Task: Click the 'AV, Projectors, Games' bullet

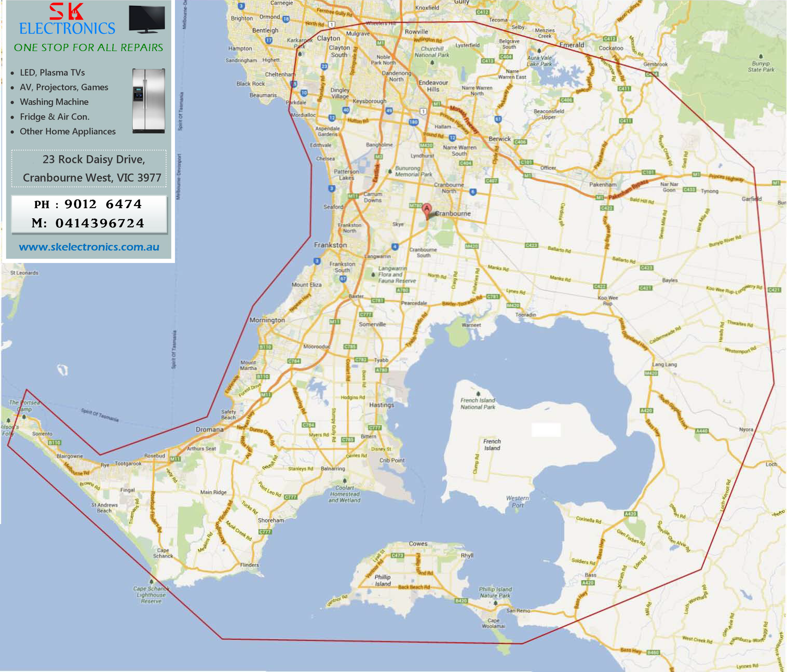Action: pos(64,87)
